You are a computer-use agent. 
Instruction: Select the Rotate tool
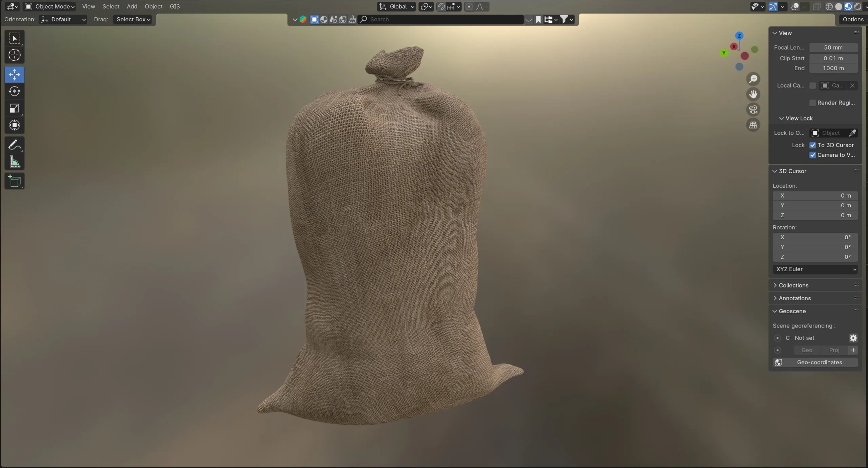[x=14, y=91]
